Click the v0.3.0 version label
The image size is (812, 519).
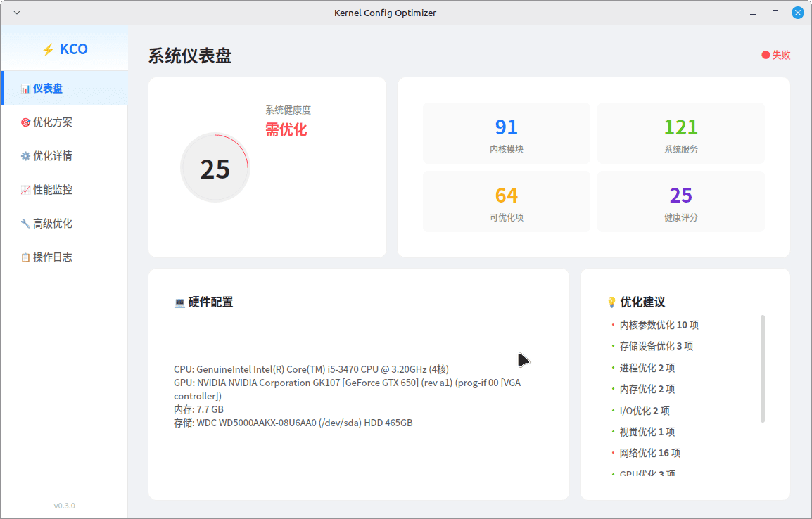click(64, 506)
